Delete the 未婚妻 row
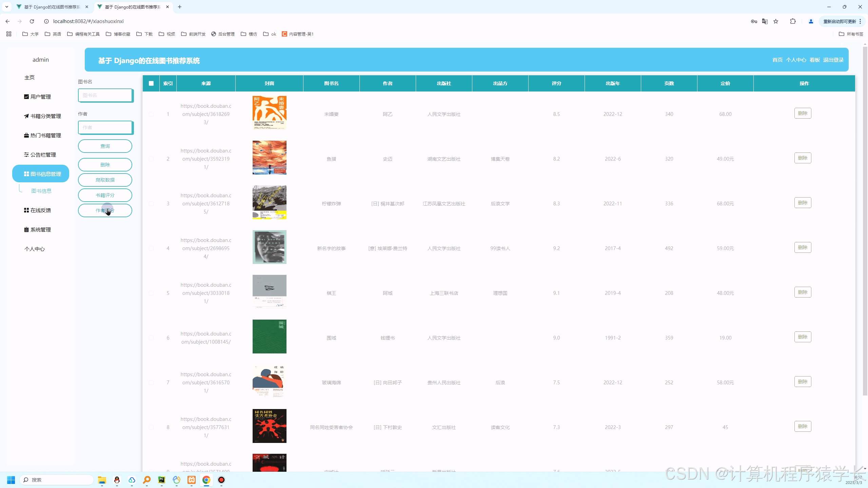The width and height of the screenshot is (868, 488). pyautogui.click(x=803, y=113)
